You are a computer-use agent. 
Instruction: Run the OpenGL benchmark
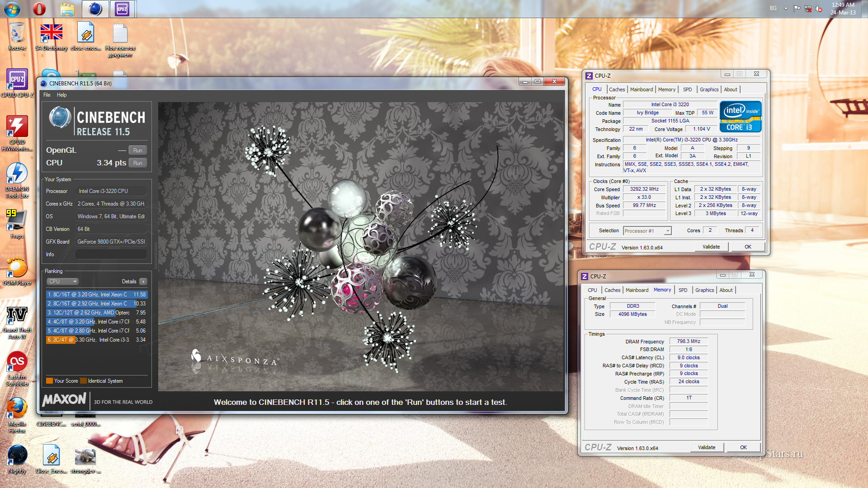click(138, 150)
